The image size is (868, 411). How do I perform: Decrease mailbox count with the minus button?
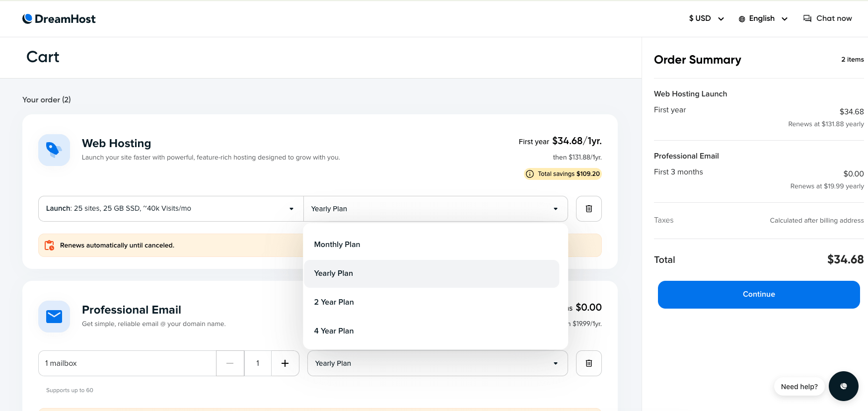(x=230, y=363)
